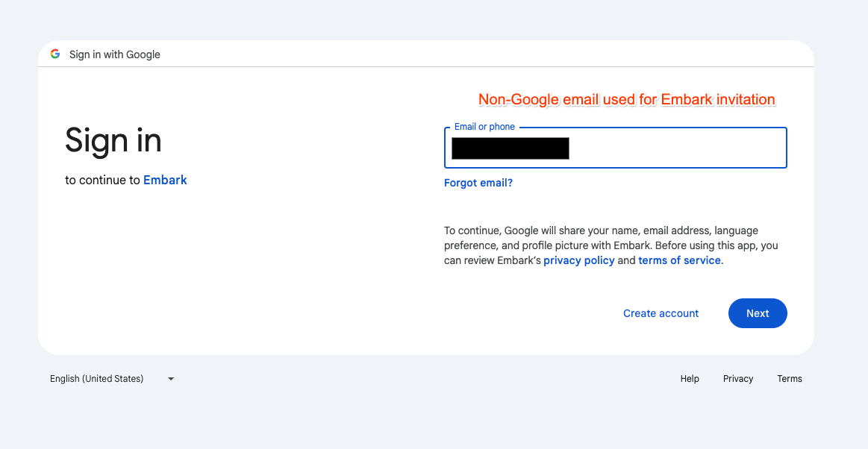
Task: Expand the language dropdown arrow
Action: [x=171, y=379]
